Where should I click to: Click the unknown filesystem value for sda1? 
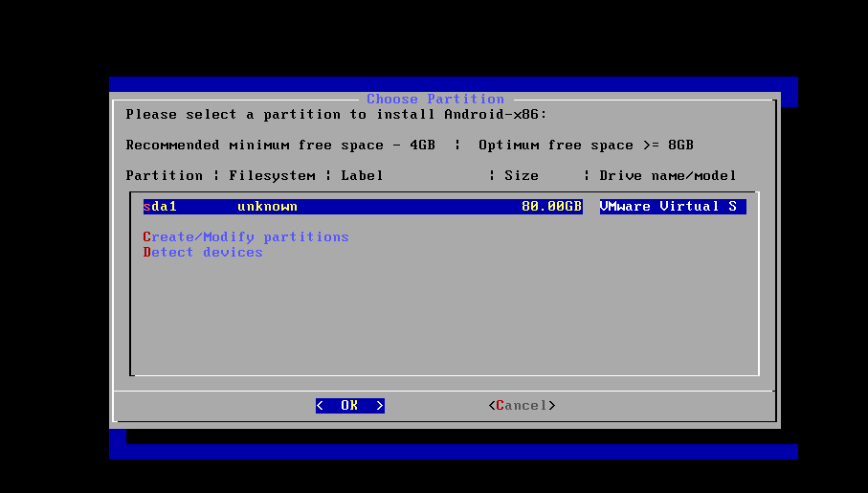tap(267, 207)
